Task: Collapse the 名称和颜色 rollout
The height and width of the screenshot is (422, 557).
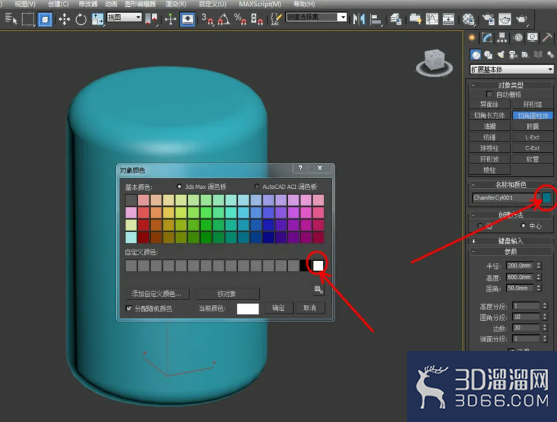Action: [511, 185]
